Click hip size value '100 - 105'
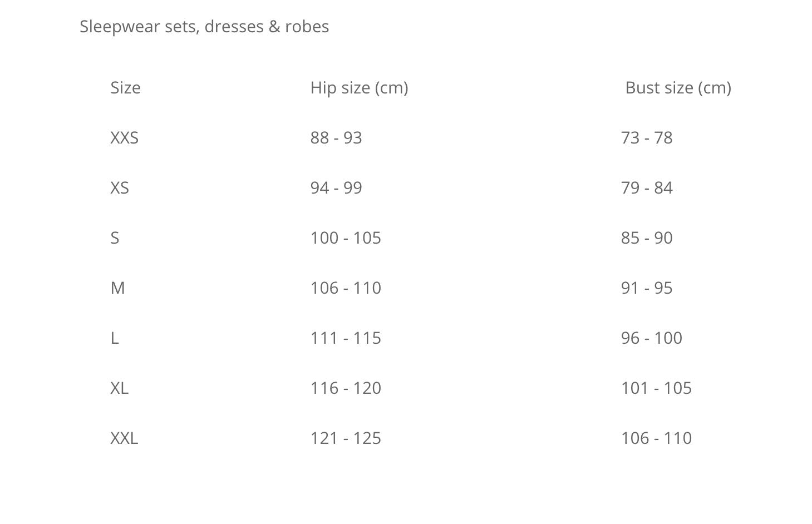The height and width of the screenshot is (524, 812). [346, 238]
